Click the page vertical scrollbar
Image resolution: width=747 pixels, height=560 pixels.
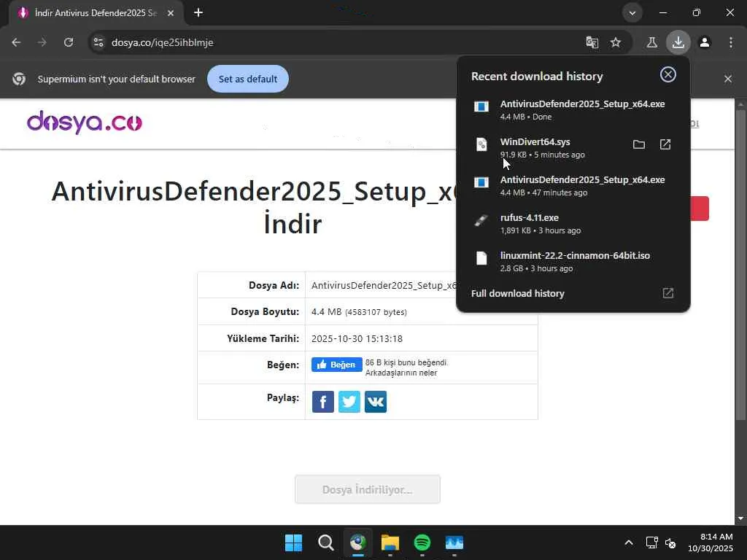click(740, 264)
